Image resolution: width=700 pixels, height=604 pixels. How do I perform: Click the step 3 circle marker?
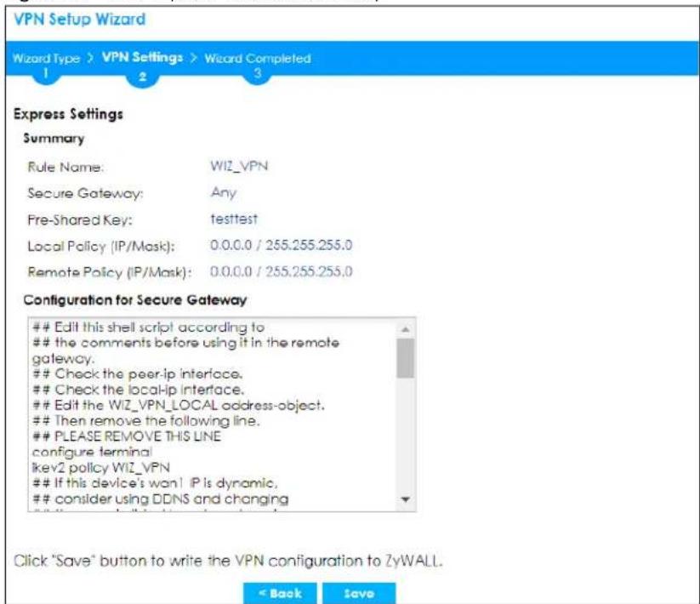pyautogui.click(x=258, y=74)
